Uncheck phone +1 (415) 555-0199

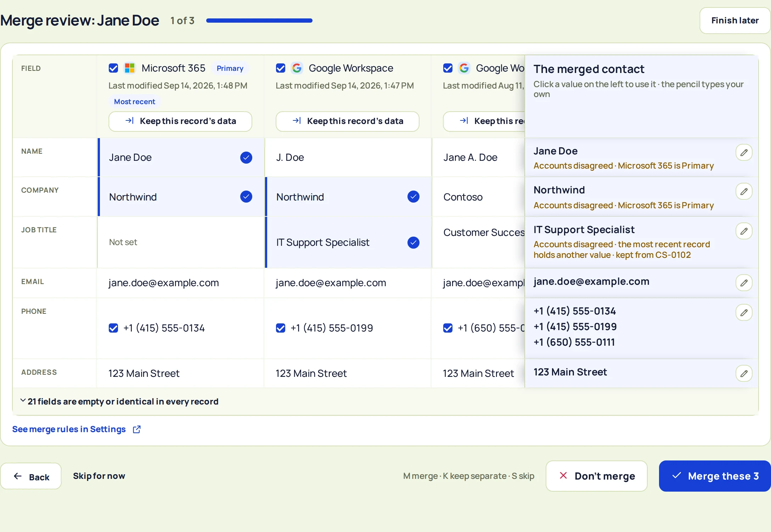coord(281,328)
